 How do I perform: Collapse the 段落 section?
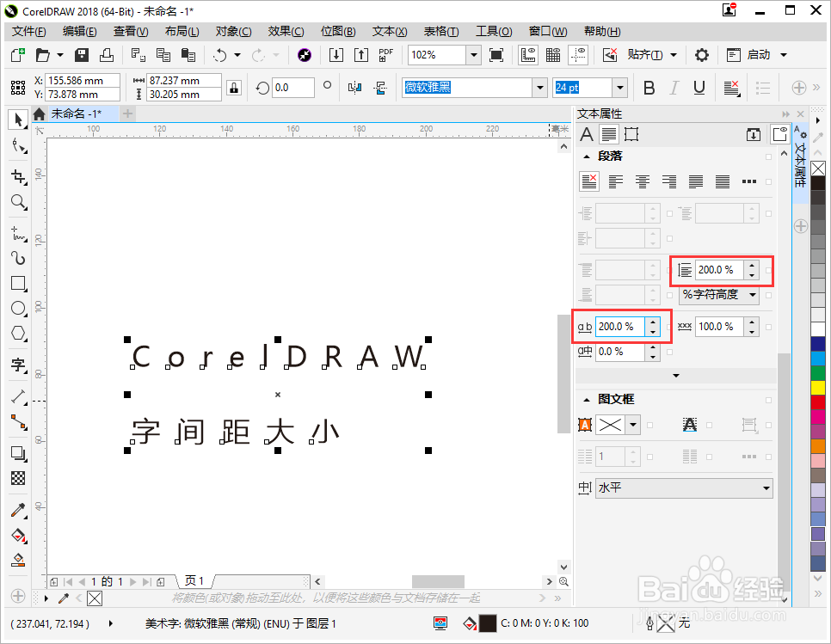587,156
